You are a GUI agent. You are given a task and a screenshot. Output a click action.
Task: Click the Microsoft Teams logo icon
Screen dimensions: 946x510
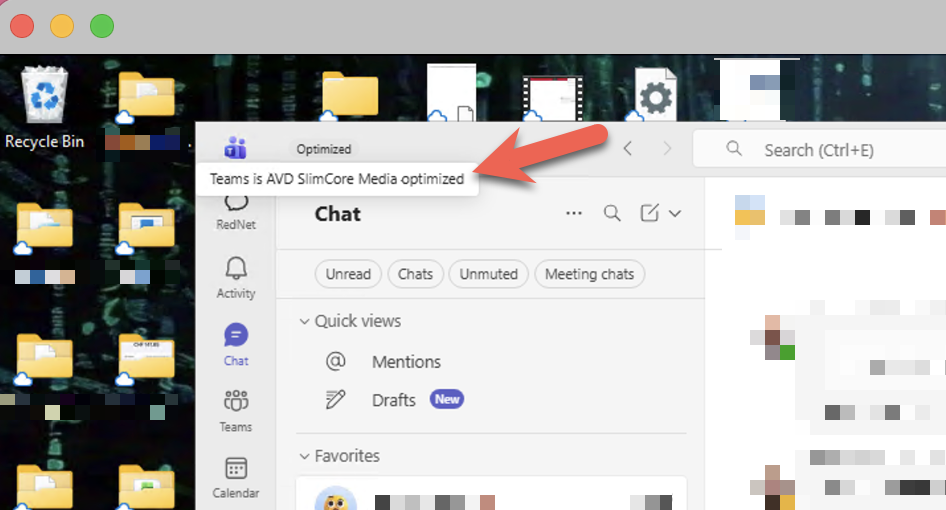tap(236, 149)
